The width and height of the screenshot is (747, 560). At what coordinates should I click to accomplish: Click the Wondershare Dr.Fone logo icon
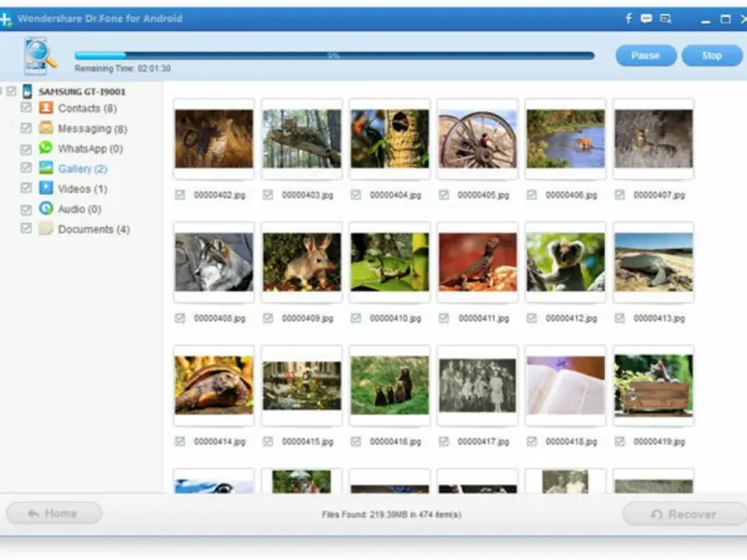[6, 20]
